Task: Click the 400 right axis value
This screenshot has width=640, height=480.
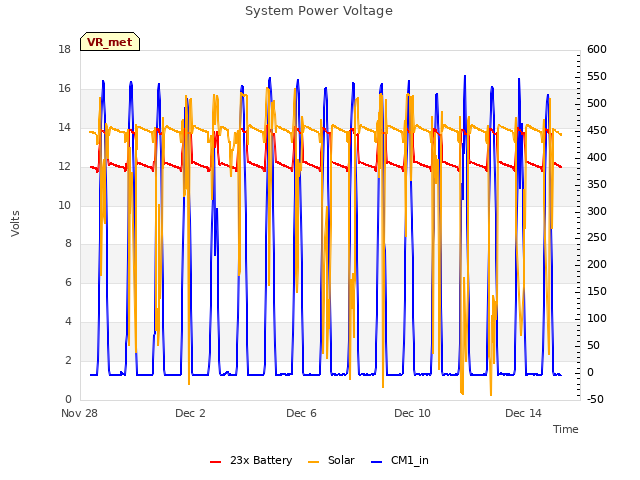Action: [x=597, y=157]
